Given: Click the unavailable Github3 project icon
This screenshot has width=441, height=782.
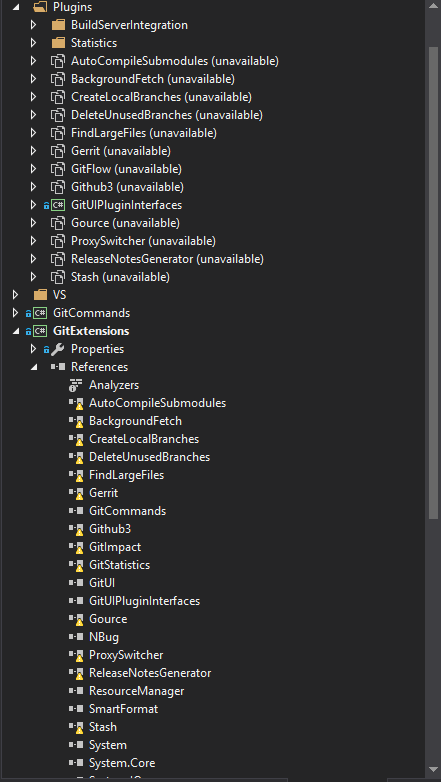Looking at the screenshot, I should click(x=58, y=187).
